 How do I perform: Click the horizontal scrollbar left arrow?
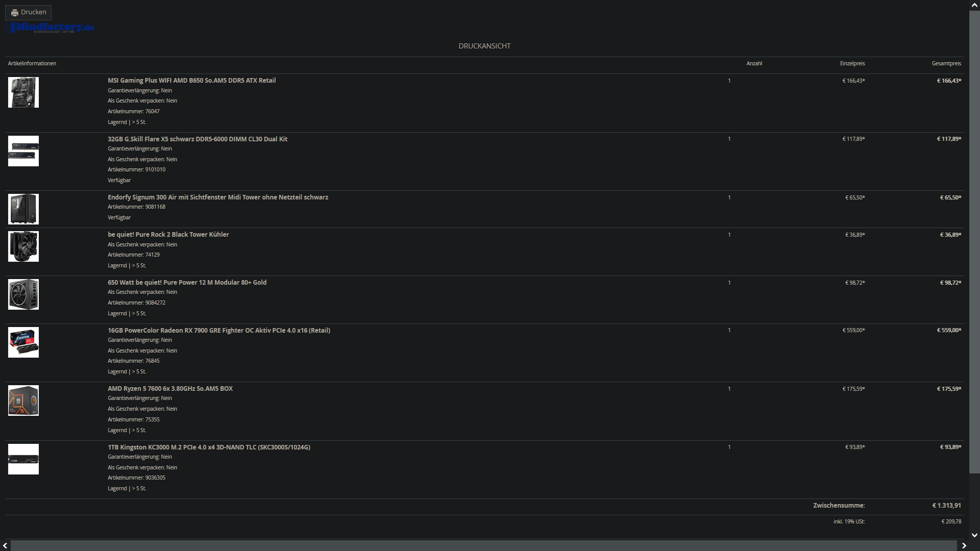(5, 546)
